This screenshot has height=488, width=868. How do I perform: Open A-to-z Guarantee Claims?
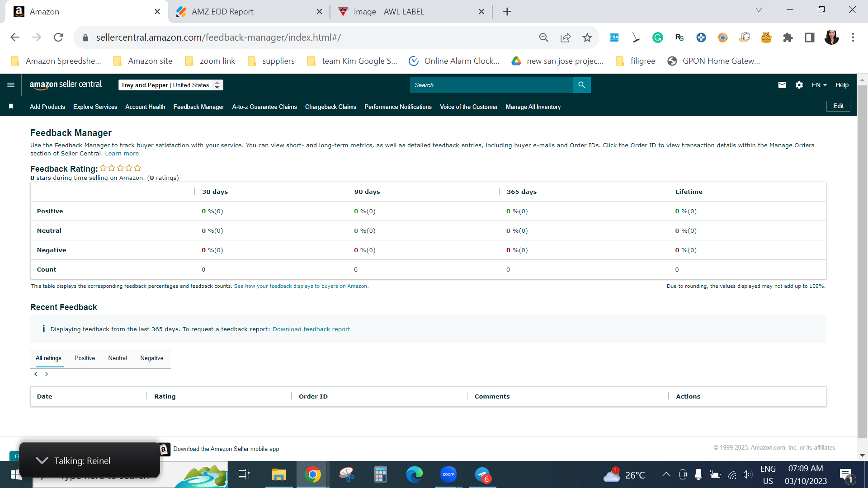pos(264,107)
